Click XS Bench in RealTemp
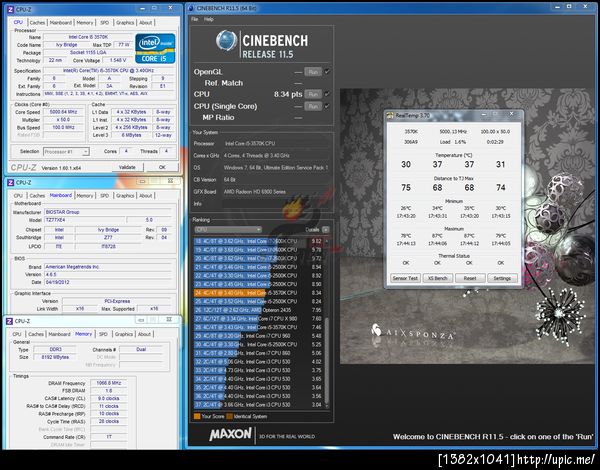This screenshot has height=470, width=600. 438,278
